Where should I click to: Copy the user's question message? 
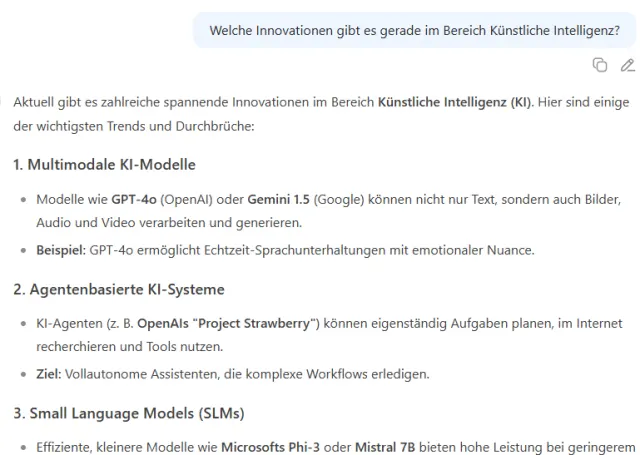point(600,65)
